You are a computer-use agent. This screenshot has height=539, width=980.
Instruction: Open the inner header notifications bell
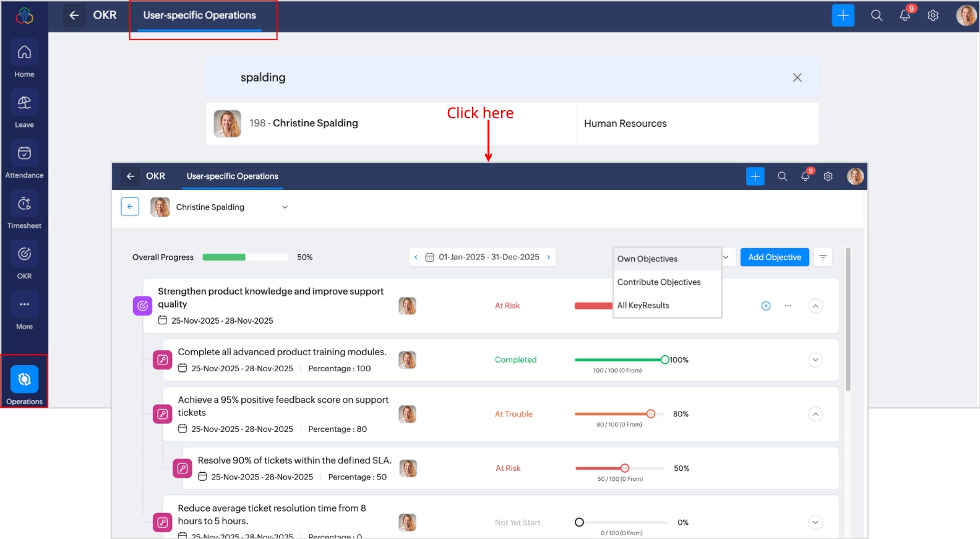click(806, 176)
